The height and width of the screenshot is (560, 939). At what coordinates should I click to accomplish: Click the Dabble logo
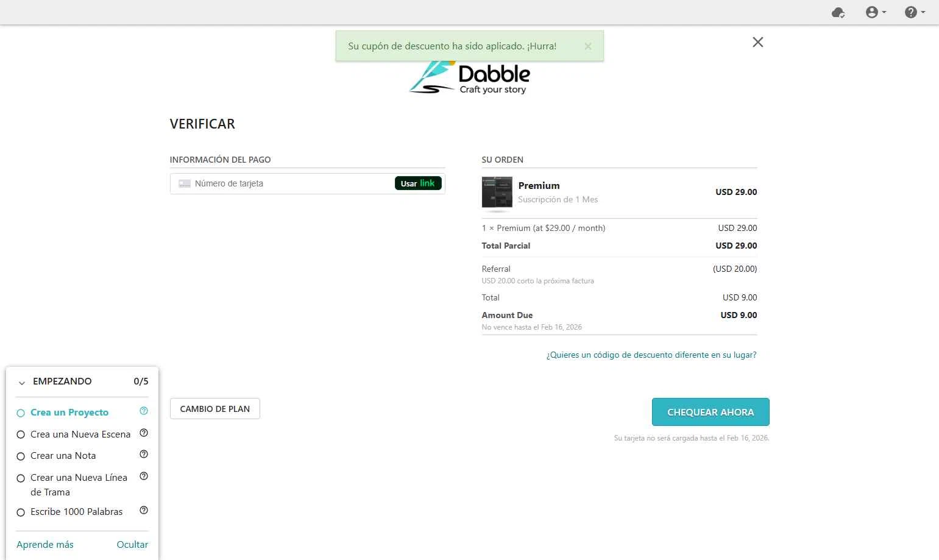point(469,77)
